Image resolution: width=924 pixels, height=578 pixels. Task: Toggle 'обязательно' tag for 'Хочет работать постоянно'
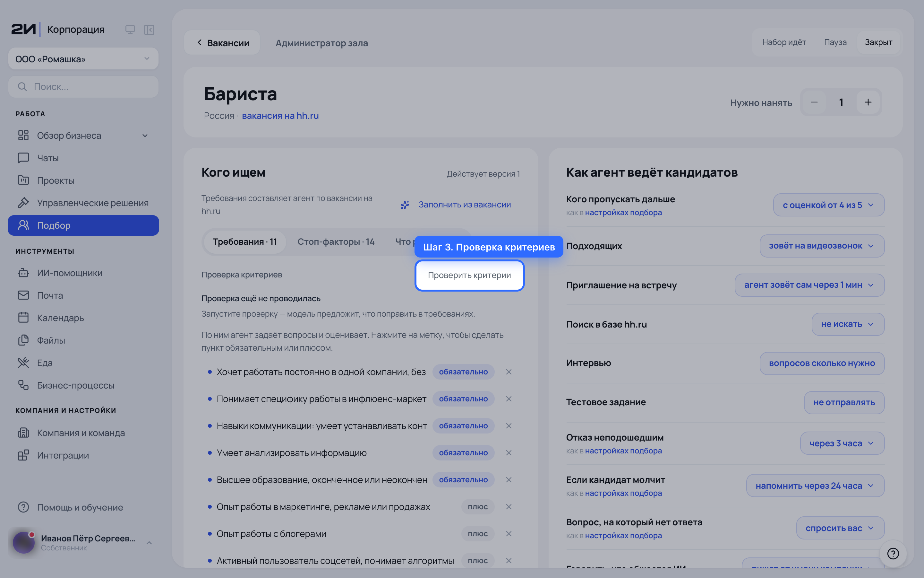pyautogui.click(x=463, y=372)
